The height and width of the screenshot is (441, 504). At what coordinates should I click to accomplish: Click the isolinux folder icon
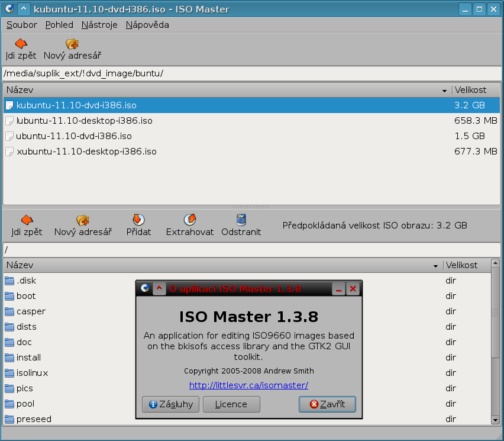pyautogui.click(x=9, y=374)
